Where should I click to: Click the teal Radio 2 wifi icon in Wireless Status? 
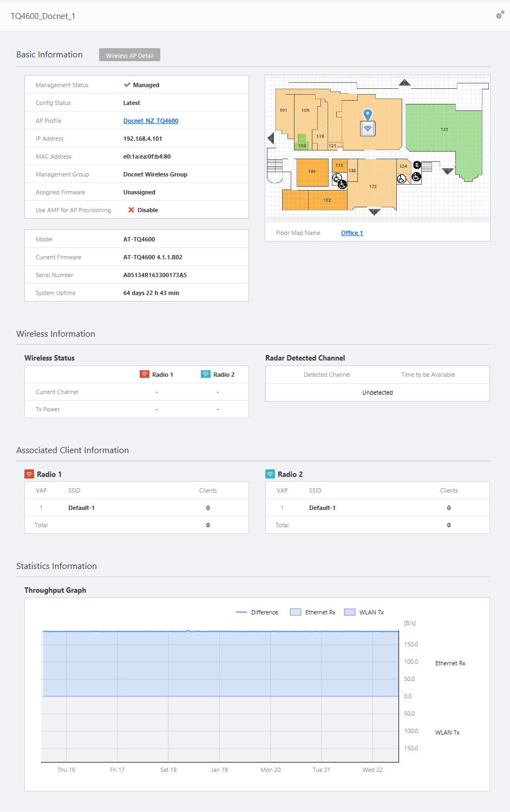click(x=206, y=375)
